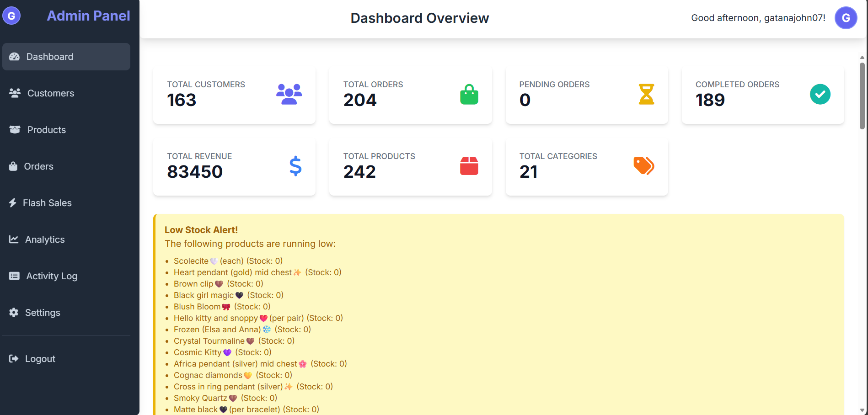
Task: Click the Analytics chart icon
Action: (x=14, y=239)
